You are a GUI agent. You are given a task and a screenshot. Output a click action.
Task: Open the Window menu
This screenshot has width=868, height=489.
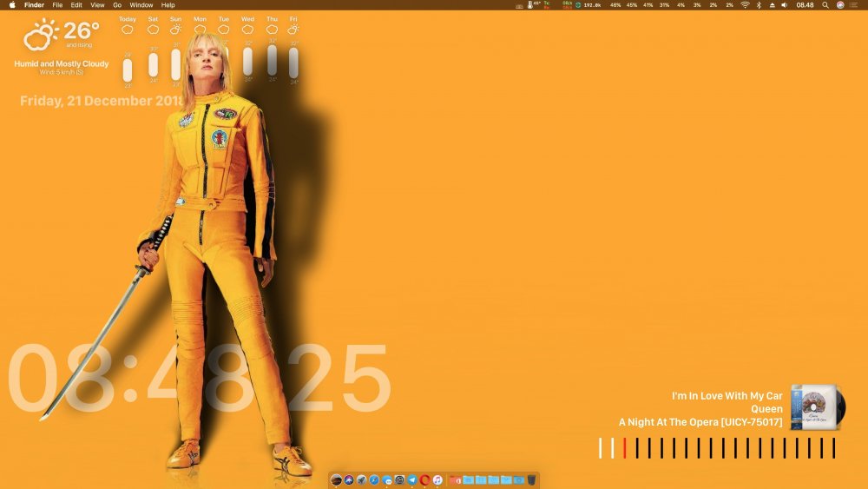tap(141, 5)
